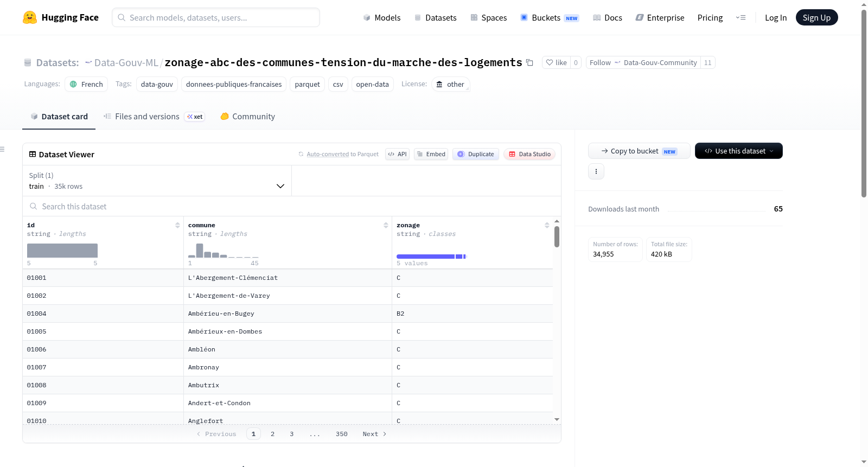This screenshot has width=868, height=467.
Task: Open the Community tab
Action: [x=248, y=117]
